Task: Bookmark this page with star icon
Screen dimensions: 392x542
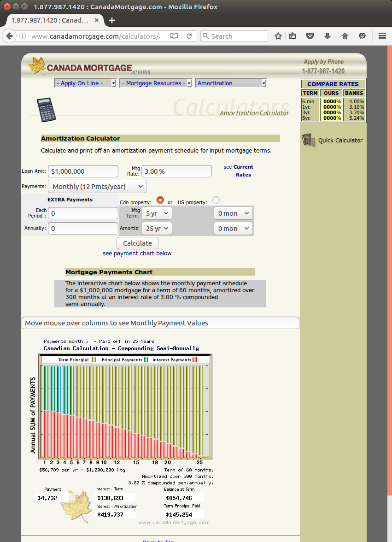Action: (278, 36)
